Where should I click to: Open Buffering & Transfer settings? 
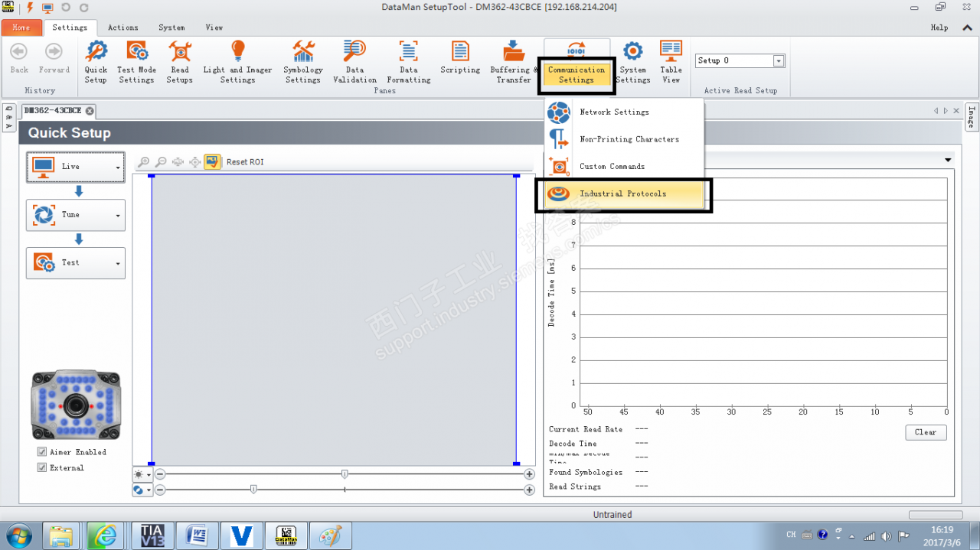pyautogui.click(x=514, y=62)
